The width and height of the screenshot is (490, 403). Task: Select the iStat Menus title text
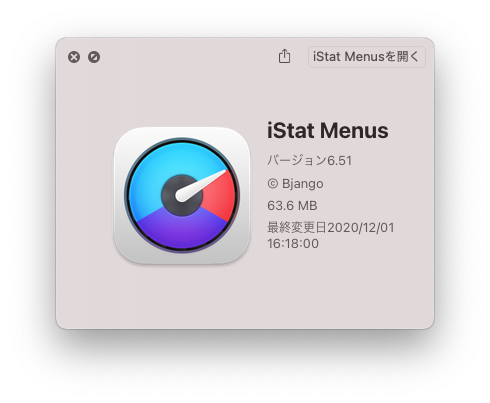tap(328, 130)
